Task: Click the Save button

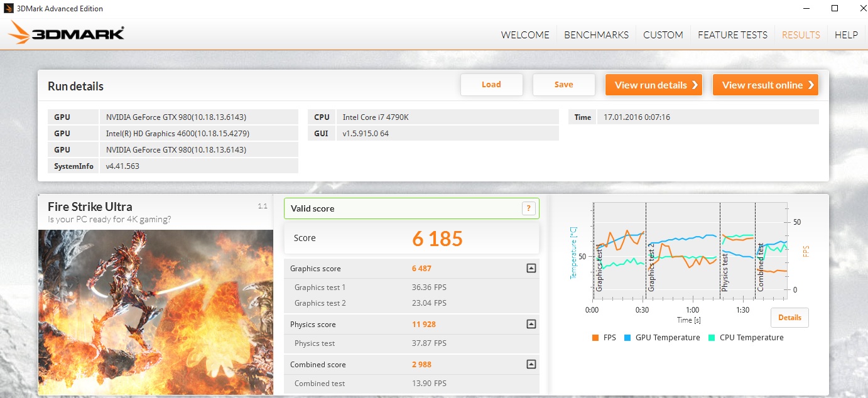Action: tap(563, 85)
